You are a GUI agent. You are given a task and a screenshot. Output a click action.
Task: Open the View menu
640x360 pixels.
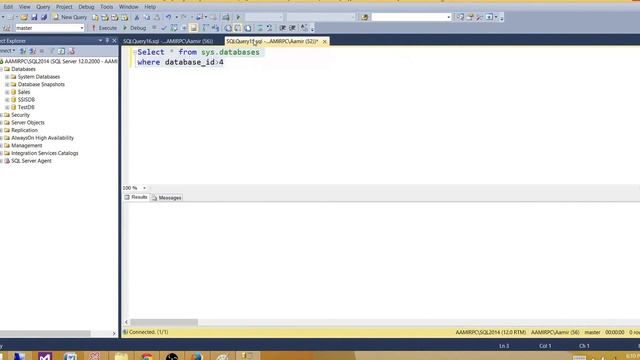(x=24, y=7)
